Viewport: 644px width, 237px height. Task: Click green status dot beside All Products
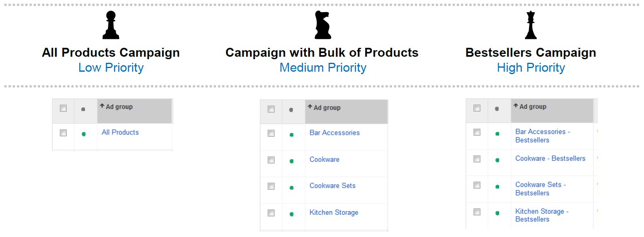click(84, 134)
